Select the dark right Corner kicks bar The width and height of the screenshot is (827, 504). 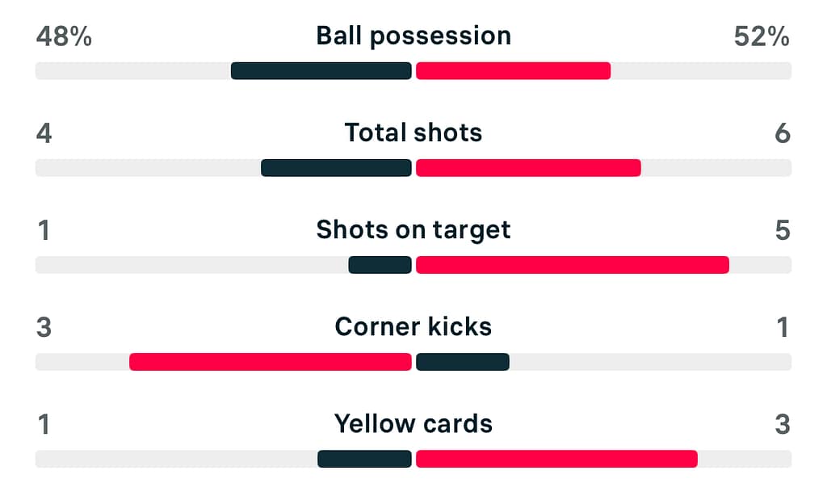click(x=462, y=362)
